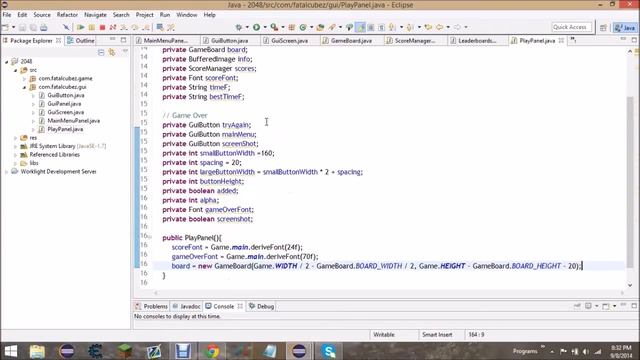Select GuiButton.java in Package Explorer

click(x=66, y=95)
